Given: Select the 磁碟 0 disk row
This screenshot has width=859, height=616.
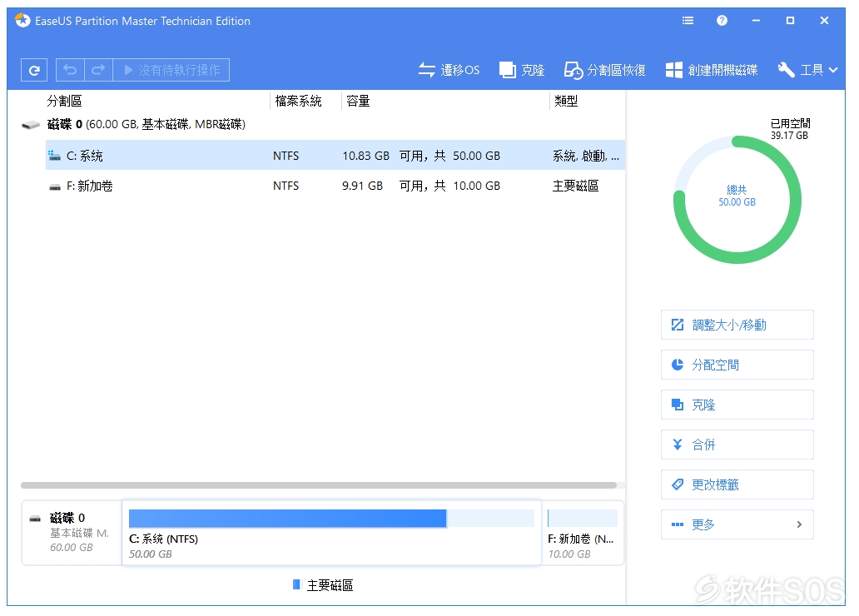Looking at the screenshot, I should 323,124.
